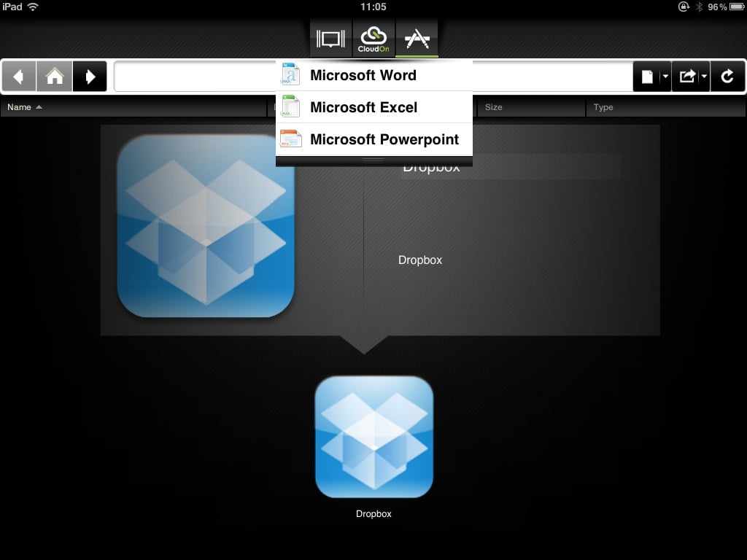The height and width of the screenshot is (560, 747).
Task: Choose Microsoft Excel from menu
Action: pos(374,107)
